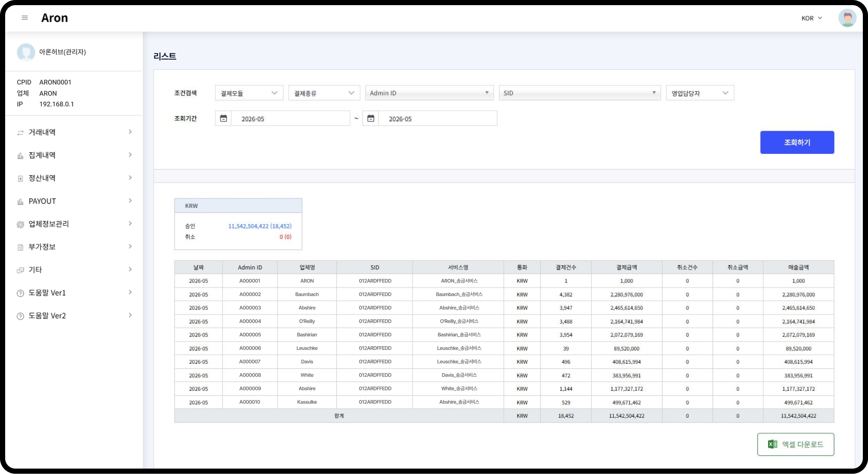Click the 조회하기 search button
868x474 pixels.
(797, 142)
